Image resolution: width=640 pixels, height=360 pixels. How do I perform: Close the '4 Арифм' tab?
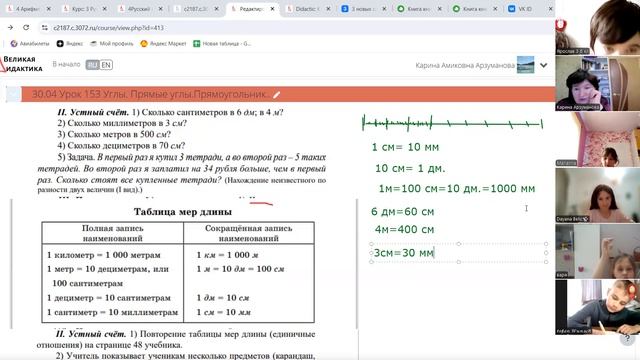click(x=49, y=9)
